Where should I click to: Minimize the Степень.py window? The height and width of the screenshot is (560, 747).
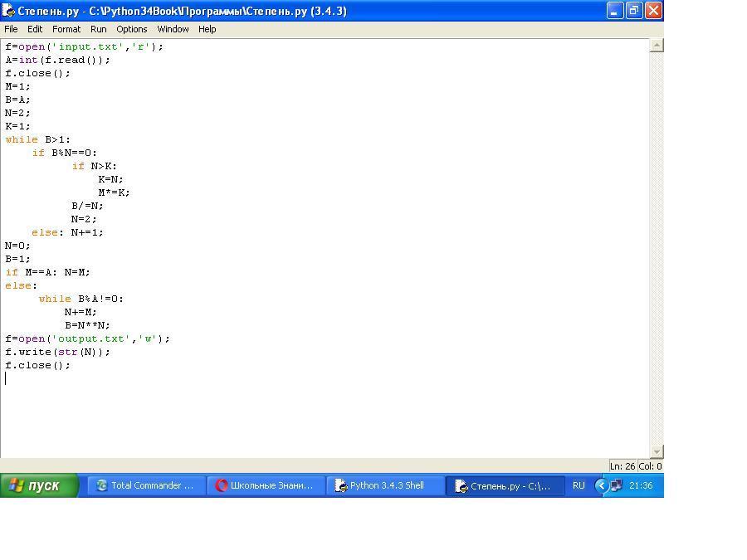[x=614, y=11]
